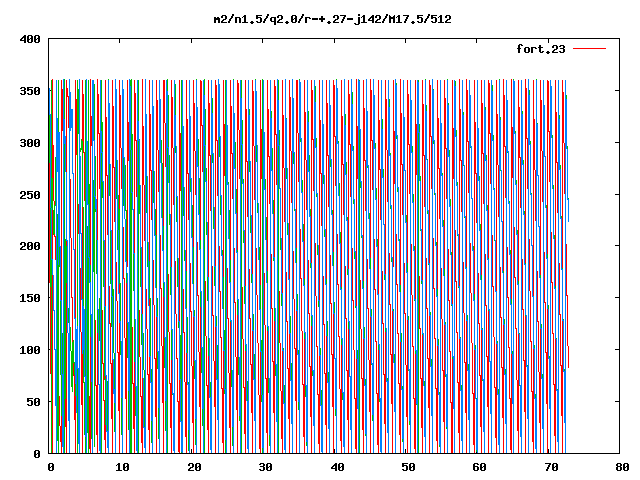The height and width of the screenshot is (480, 640).
Task: Click the y-axis label 150
Action: (30, 298)
